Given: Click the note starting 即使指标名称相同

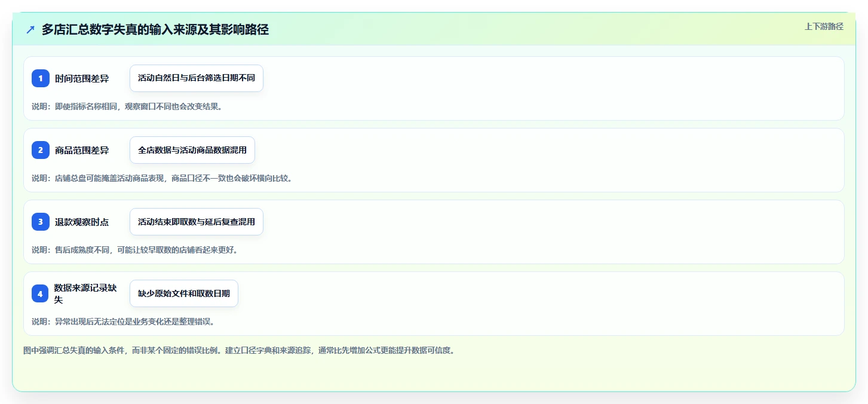Looking at the screenshot, I should click(x=127, y=106).
